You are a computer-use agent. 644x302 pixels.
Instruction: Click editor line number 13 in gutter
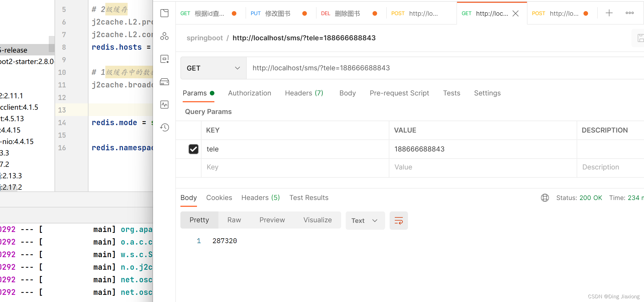coord(62,110)
